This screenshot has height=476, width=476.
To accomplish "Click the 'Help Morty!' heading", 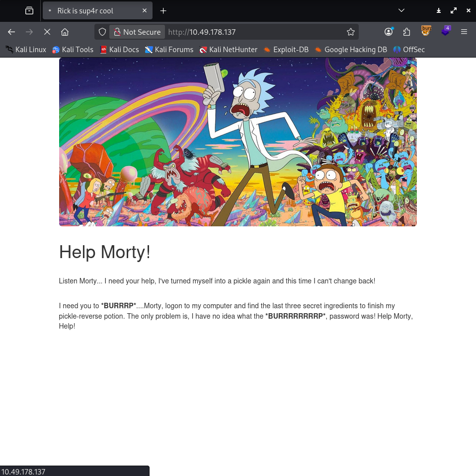I will (104, 252).
